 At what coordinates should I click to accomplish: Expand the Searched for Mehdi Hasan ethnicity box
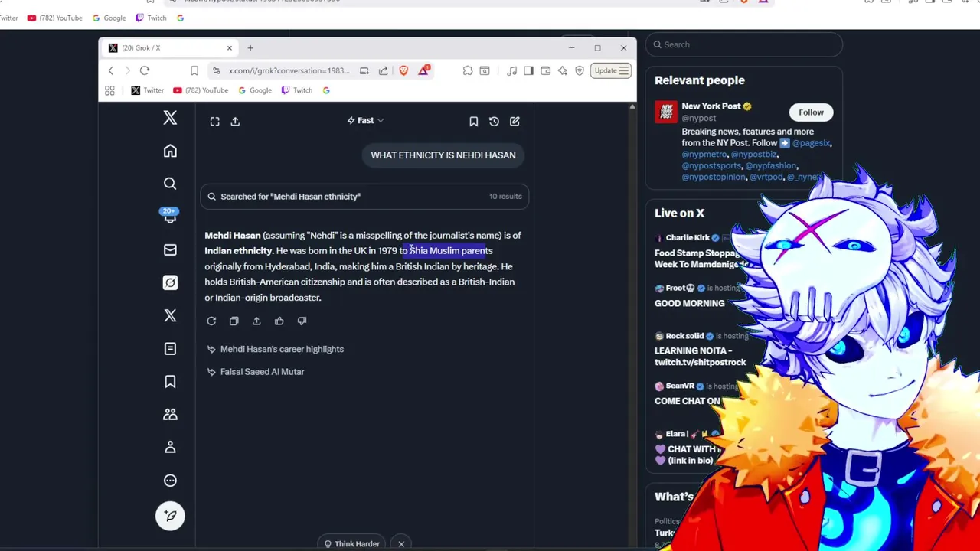[x=364, y=197]
